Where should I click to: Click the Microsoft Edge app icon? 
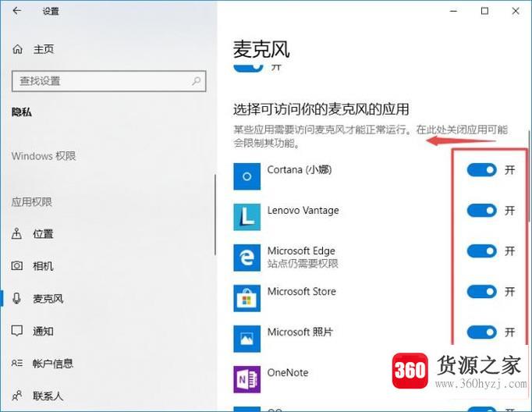tap(247, 257)
